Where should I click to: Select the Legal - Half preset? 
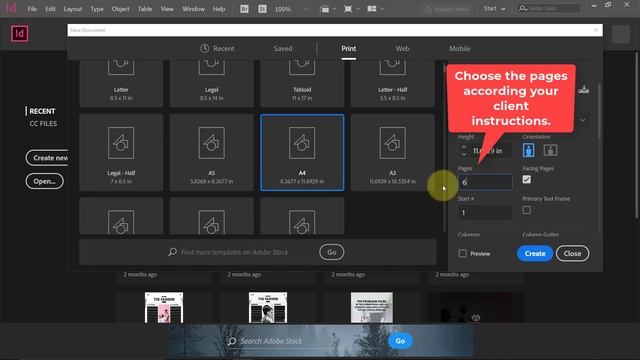point(121,152)
